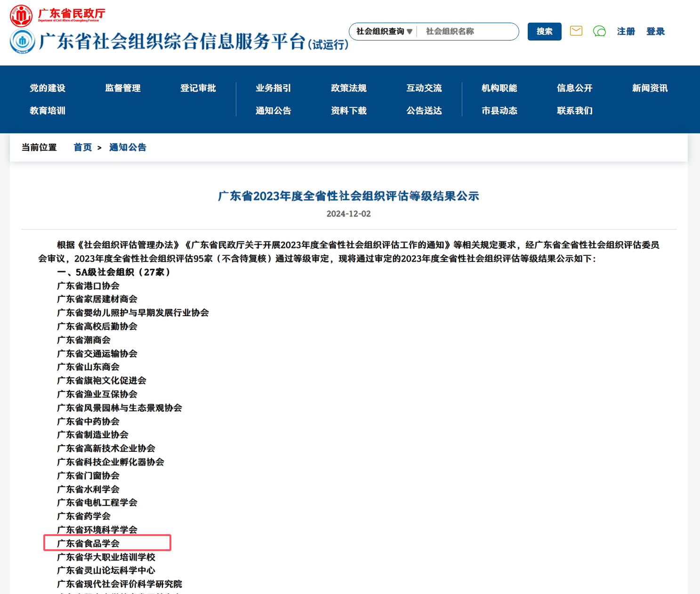Open the 社会组织查询 dropdown

click(x=384, y=32)
